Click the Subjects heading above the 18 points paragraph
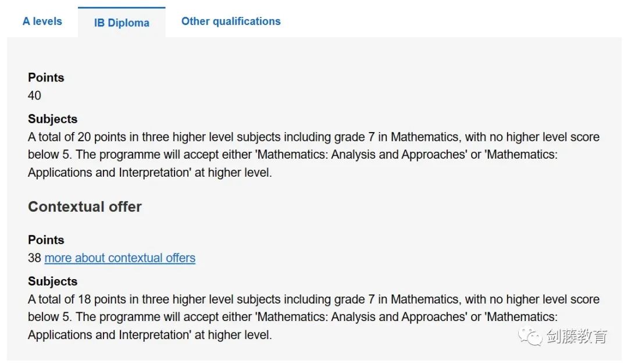628x364 pixels. point(52,281)
